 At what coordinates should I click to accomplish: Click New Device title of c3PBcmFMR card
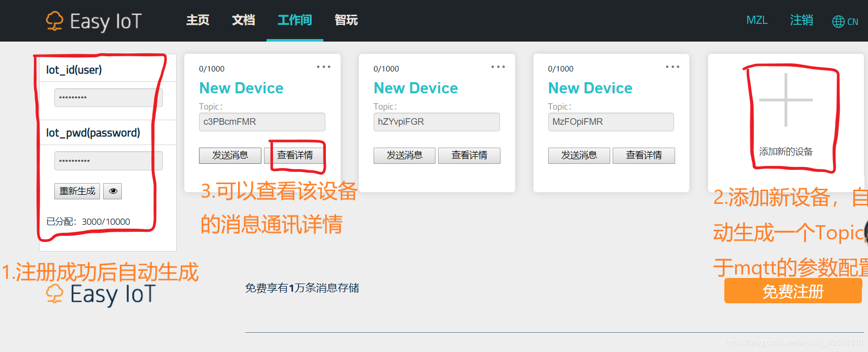tap(241, 88)
